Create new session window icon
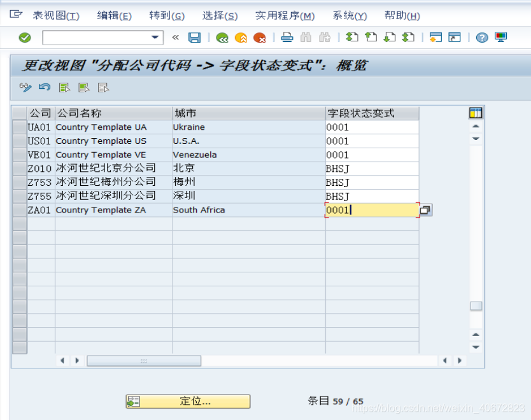The image size is (531, 420). coord(435,37)
